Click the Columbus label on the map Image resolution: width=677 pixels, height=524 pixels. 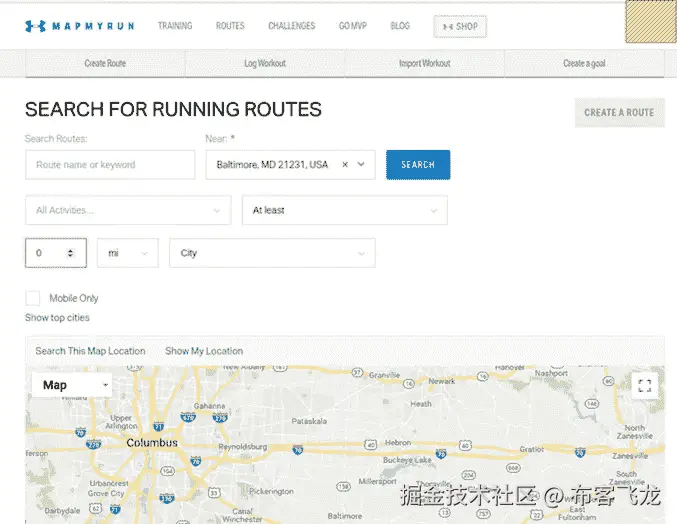(x=152, y=443)
